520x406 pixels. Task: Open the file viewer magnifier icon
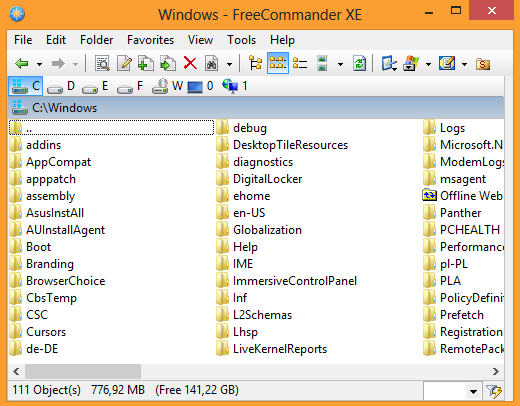coord(102,63)
